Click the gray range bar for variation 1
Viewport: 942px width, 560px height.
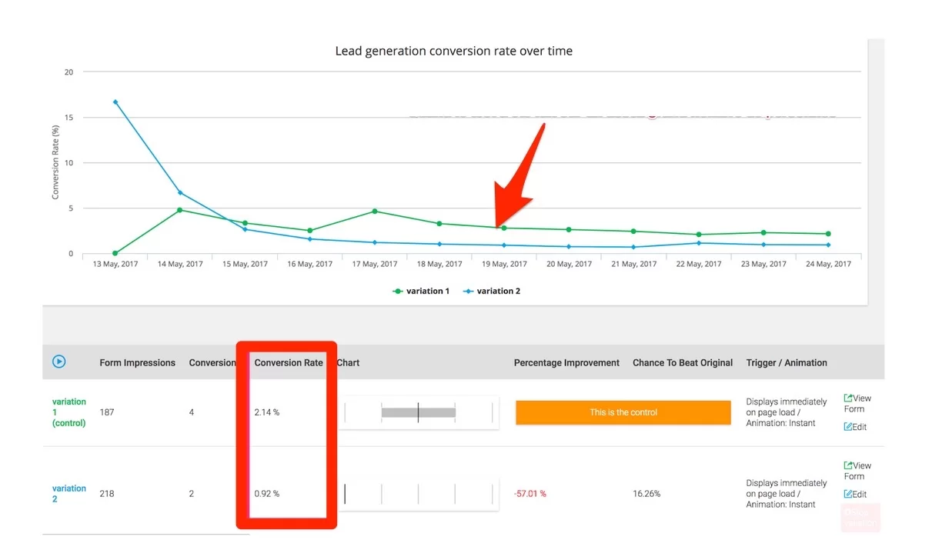(x=419, y=413)
